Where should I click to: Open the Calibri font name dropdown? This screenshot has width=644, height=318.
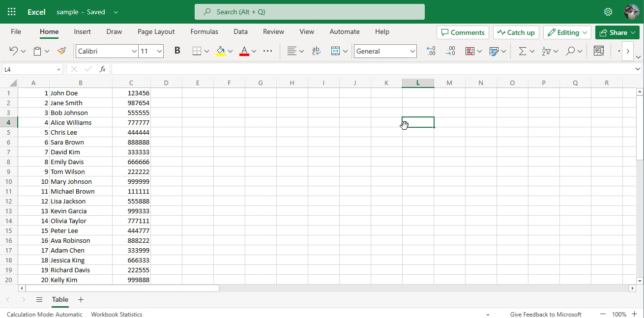(x=134, y=51)
